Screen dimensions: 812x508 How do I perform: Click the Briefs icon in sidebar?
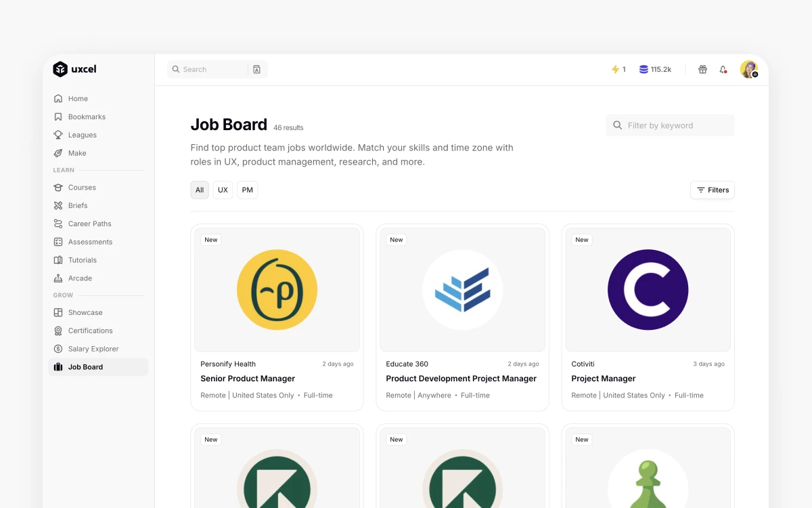point(58,205)
